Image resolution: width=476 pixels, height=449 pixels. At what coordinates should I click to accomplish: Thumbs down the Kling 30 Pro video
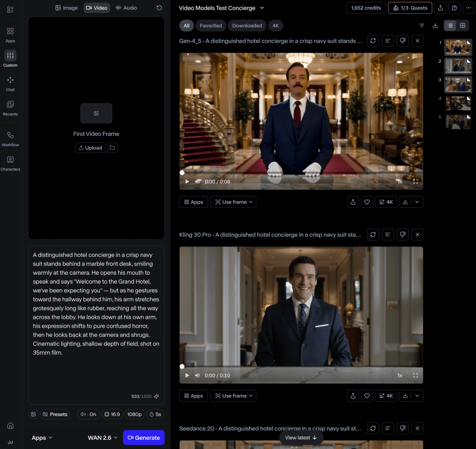click(x=402, y=235)
